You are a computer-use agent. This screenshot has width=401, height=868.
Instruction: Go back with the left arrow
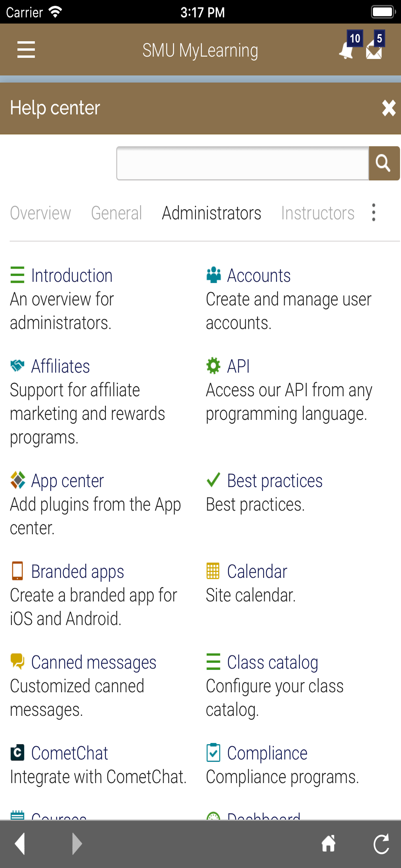[x=20, y=844]
